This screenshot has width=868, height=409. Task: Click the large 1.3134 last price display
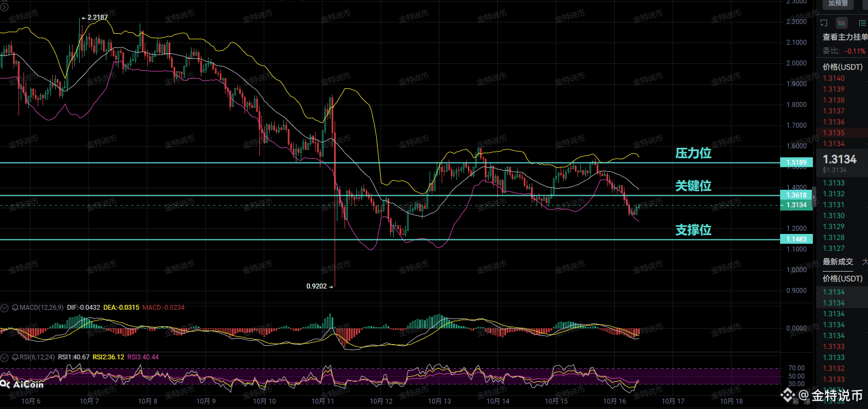click(x=840, y=159)
